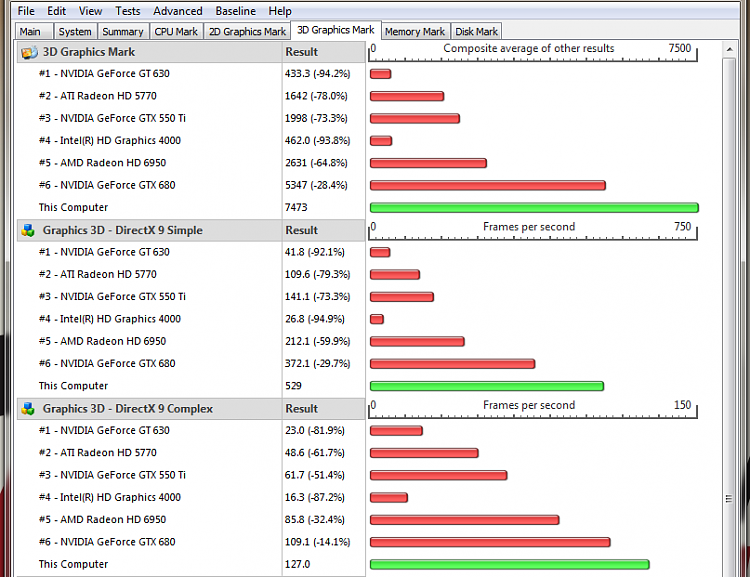
Task: Click result value 85.8 (-32.4%)
Action: (x=315, y=520)
